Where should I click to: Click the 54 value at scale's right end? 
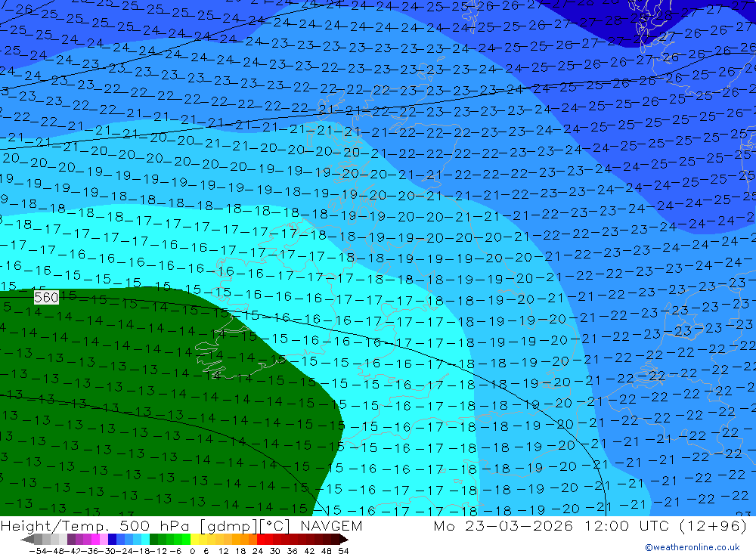(343, 551)
